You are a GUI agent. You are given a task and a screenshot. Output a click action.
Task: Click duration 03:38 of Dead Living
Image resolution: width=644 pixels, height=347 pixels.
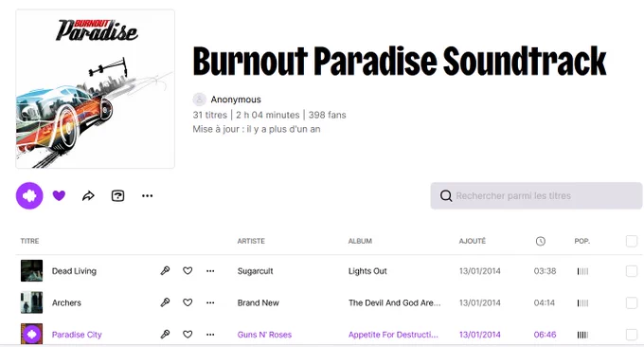coord(545,271)
